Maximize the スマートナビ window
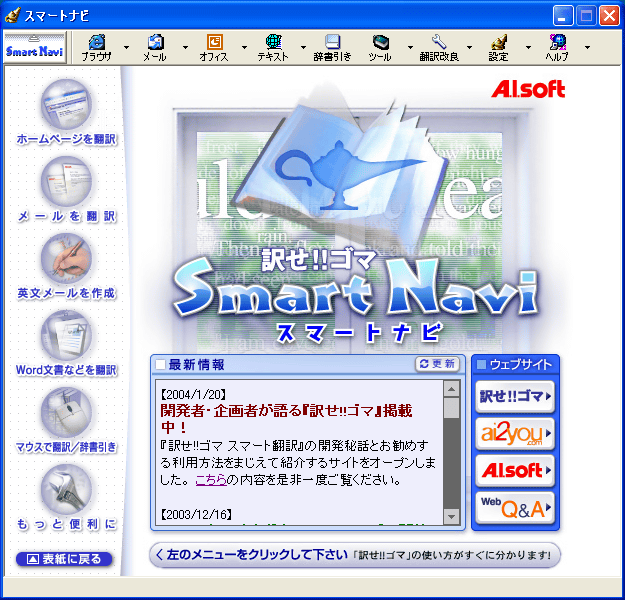The image size is (625, 600). coord(586,16)
